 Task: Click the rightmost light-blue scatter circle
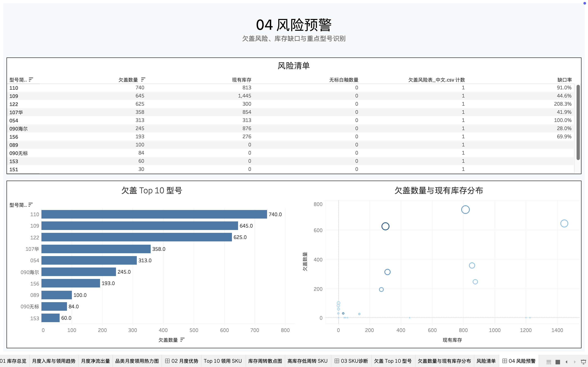[564, 223]
